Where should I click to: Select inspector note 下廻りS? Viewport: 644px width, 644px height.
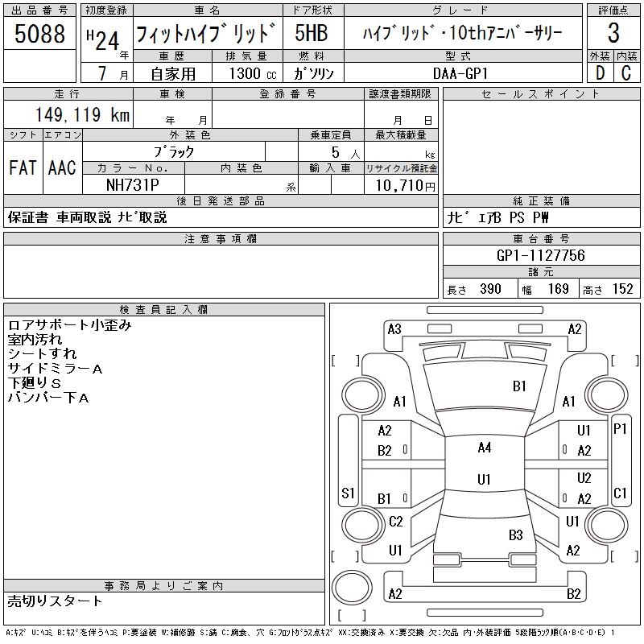(35, 383)
